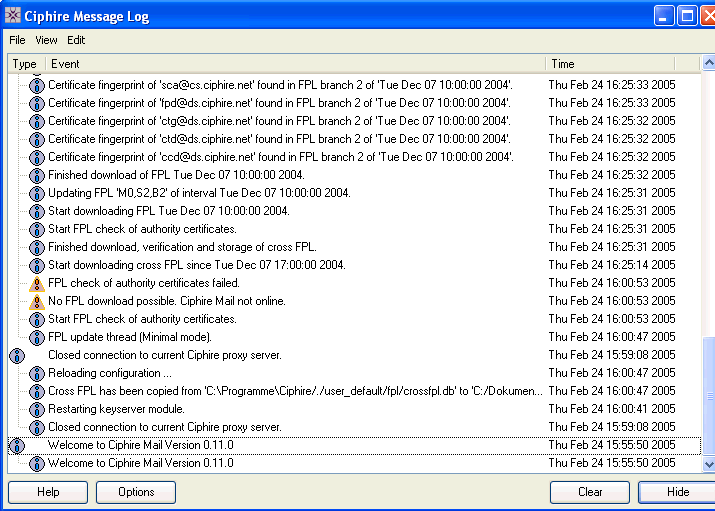Minimize the Ciphire Message Log window
Screen dimensions: 715x511
663,16
